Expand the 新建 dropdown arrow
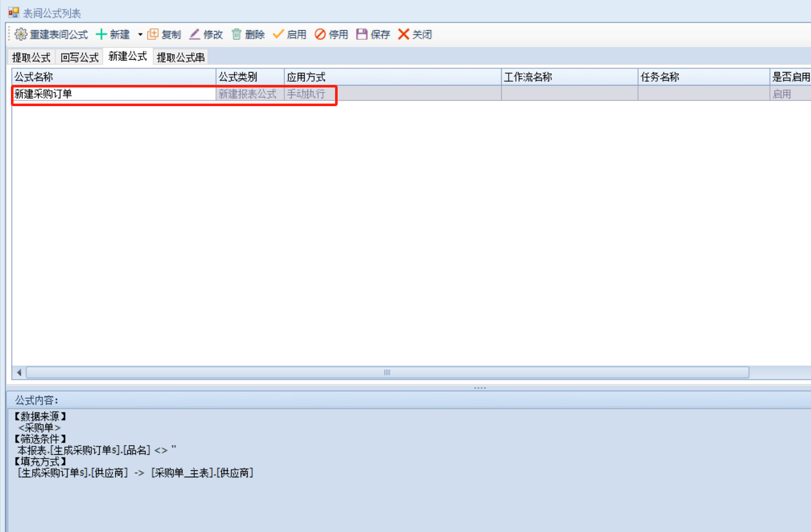Screen dimensions: 811x532 coord(140,35)
